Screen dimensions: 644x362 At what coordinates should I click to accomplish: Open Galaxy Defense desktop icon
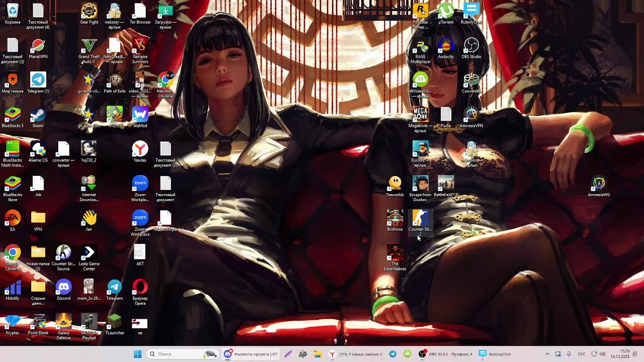[x=64, y=327]
